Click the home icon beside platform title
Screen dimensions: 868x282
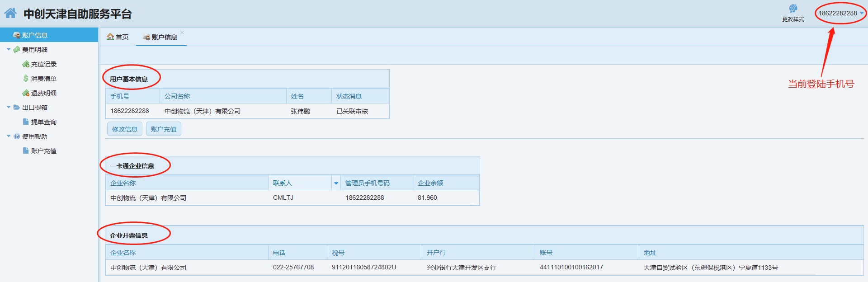click(10, 13)
